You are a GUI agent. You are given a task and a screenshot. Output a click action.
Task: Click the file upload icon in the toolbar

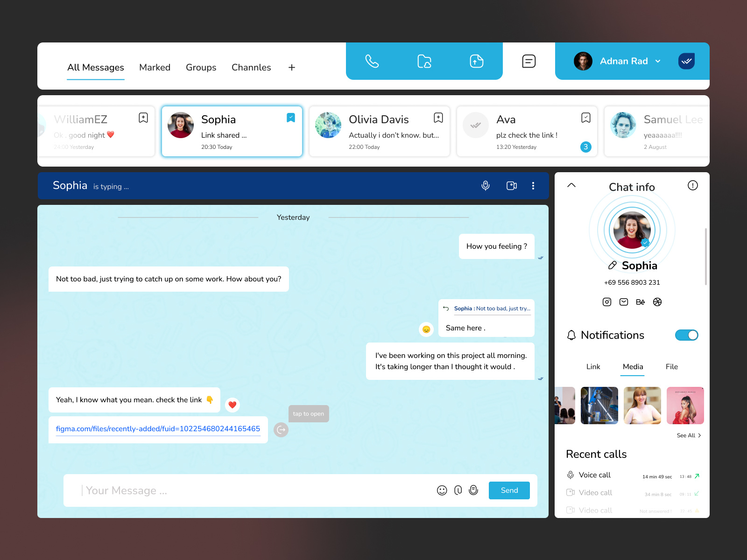point(476,61)
